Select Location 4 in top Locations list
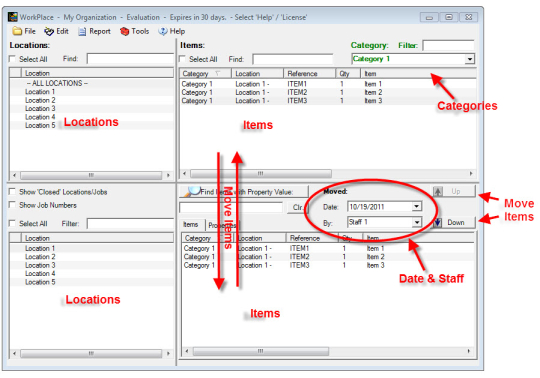Image resolution: width=540 pixels, height=378 pixels. pyautogui.click(x=92, y=117)
